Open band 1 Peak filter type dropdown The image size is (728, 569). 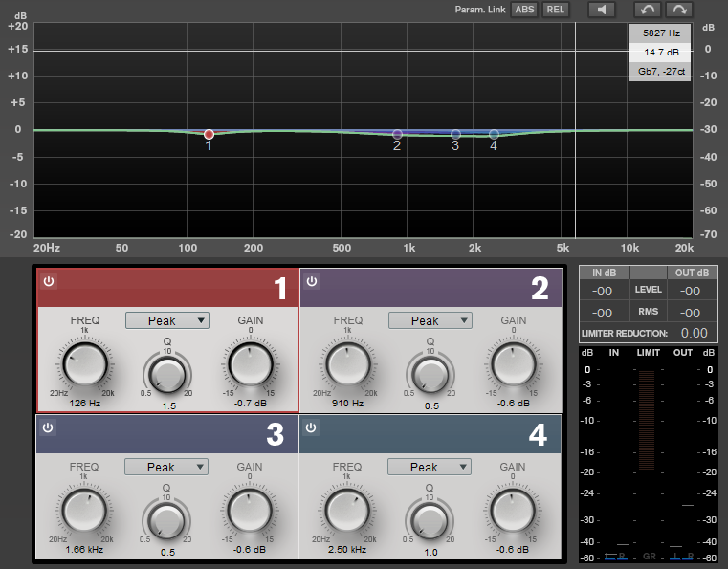coord(167,320)
